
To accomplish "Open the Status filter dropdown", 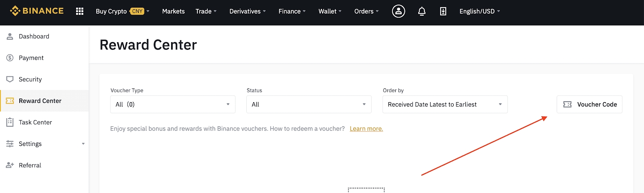I will 309,104.
